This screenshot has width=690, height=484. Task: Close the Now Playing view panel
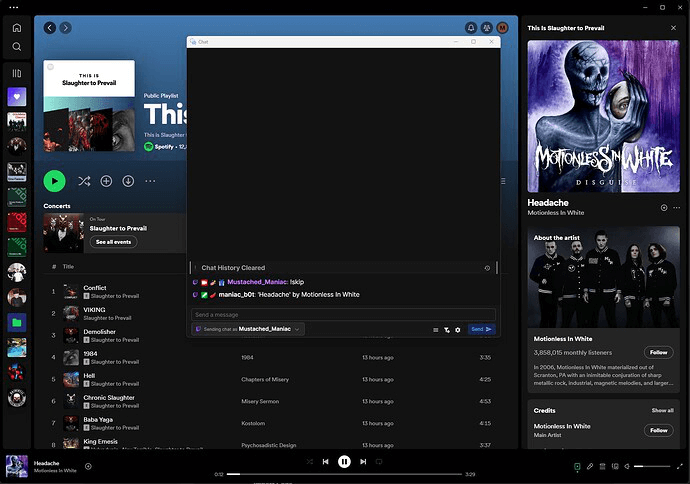(673, 28)
